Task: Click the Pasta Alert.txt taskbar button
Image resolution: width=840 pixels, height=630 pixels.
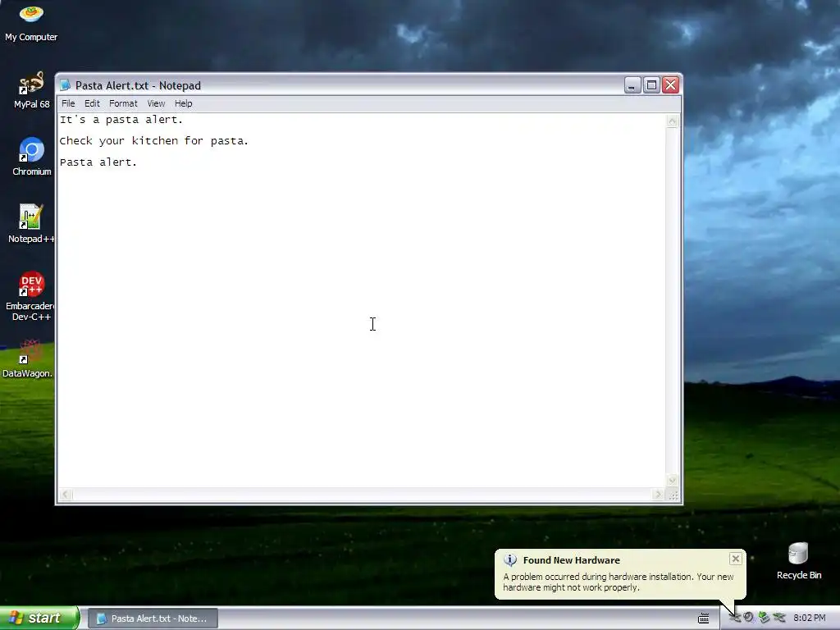Action: (x=153, y=619)
